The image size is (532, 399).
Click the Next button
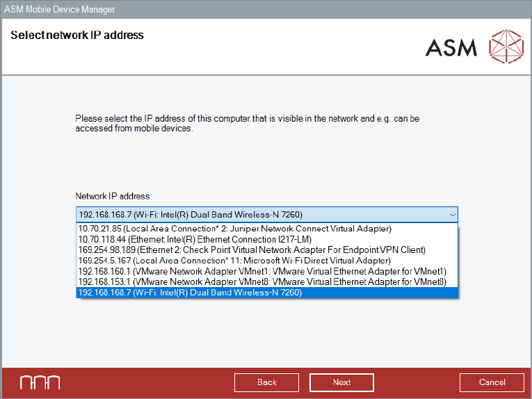click(341, 382)
